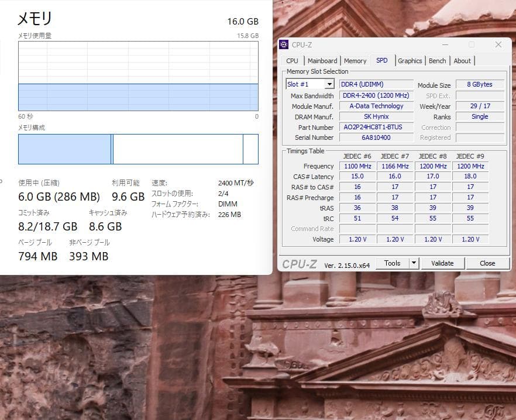The width and height of the screenshot is (516, 420).
Task: Click the memory composition bar under メモリ構成
Action: 137,150
